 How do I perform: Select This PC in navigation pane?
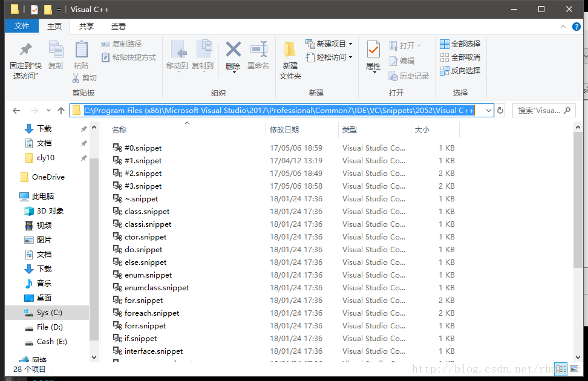[37, 196]
